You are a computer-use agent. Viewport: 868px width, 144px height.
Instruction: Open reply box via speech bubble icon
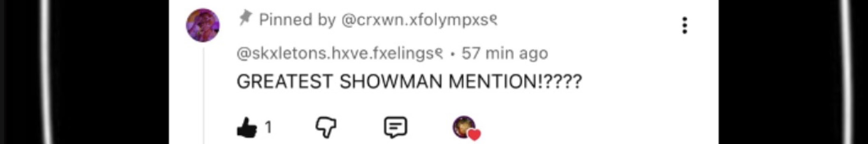click(x=395, y=128)
